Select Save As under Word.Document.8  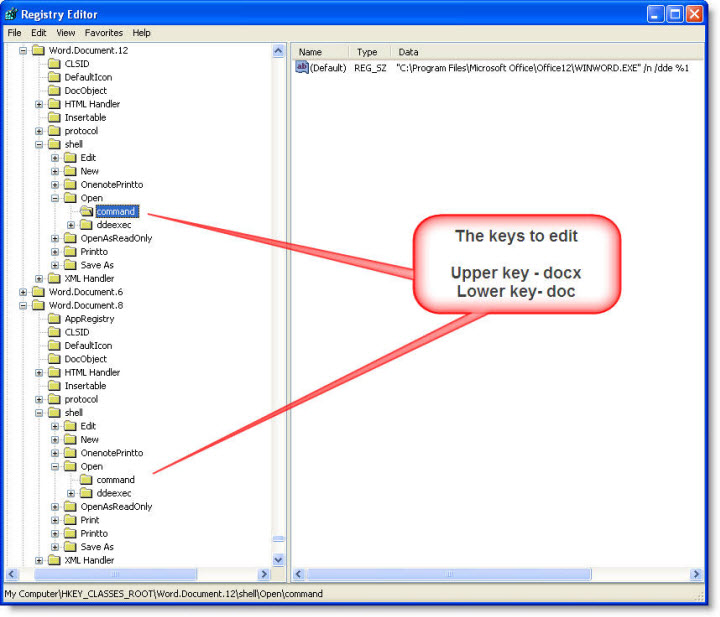click(x=97, y=547)
